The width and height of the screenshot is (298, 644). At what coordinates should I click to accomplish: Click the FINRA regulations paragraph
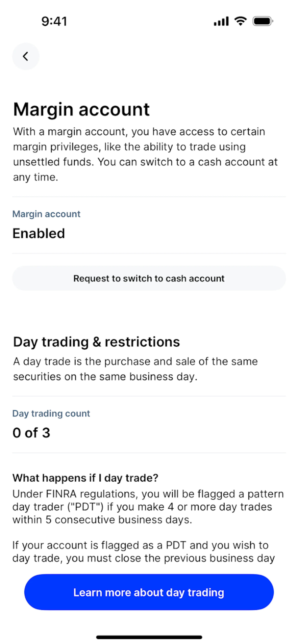[148, 507]
